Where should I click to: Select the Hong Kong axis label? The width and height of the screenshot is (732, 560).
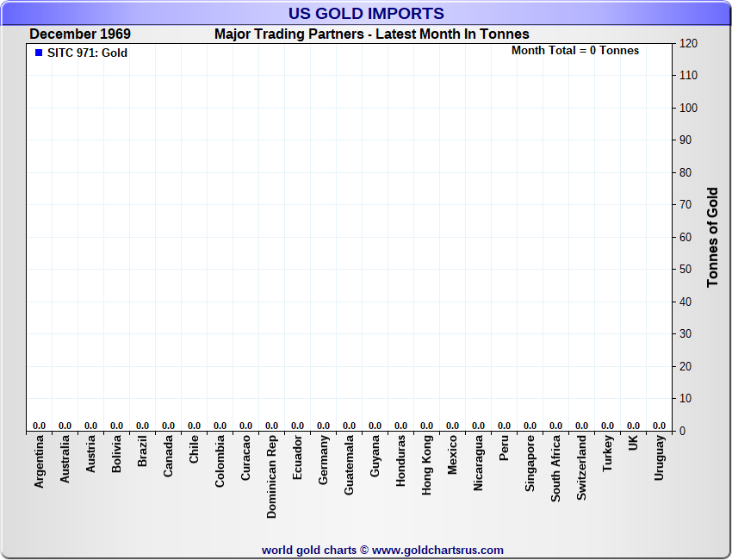(427, 464)
